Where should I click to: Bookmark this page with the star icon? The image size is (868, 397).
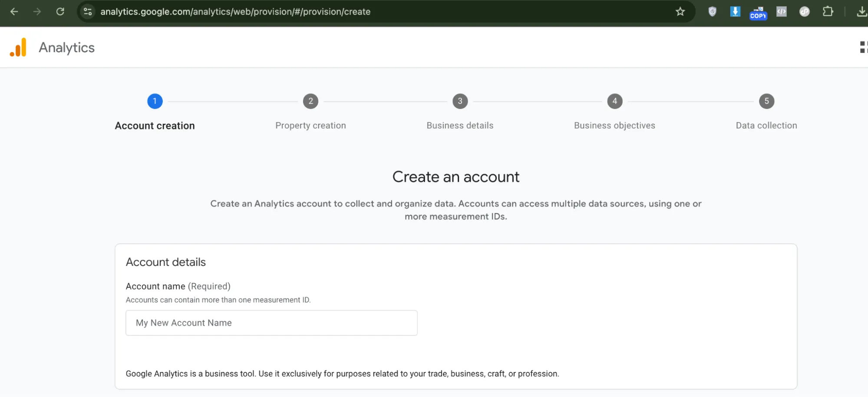click(680, 12)
